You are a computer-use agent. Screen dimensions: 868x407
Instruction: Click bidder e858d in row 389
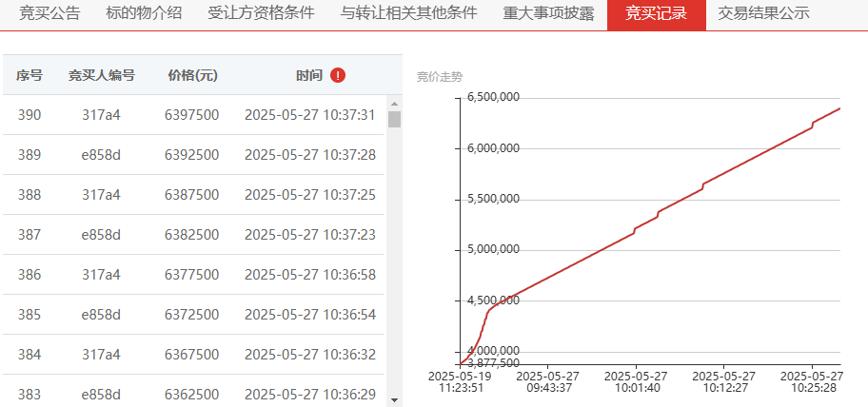click(x=101, y=155)
